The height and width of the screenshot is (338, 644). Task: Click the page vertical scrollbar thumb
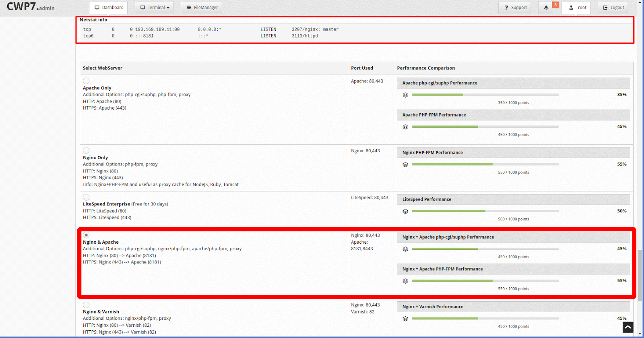[x=640, y=275]
